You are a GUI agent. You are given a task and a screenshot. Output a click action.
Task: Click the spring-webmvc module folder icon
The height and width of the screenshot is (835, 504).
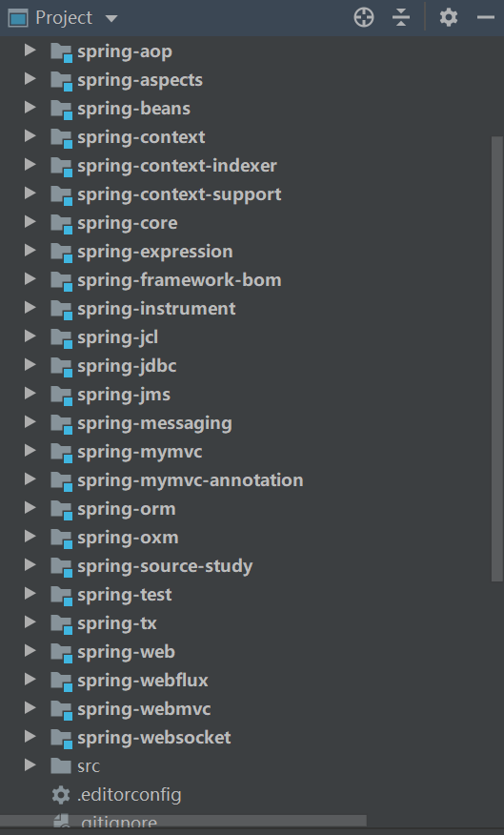point(61,709)
